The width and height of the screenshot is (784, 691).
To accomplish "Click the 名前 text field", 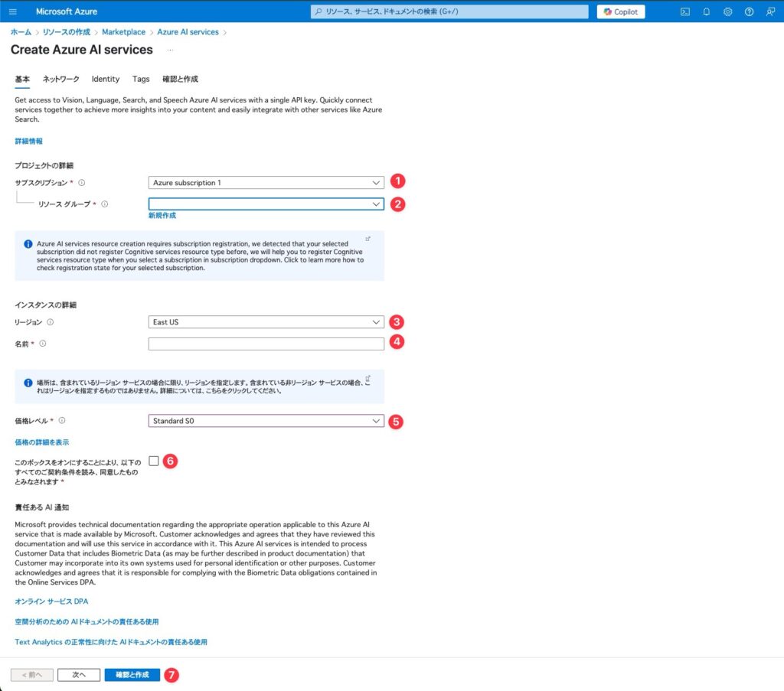I will click(266, 344).
